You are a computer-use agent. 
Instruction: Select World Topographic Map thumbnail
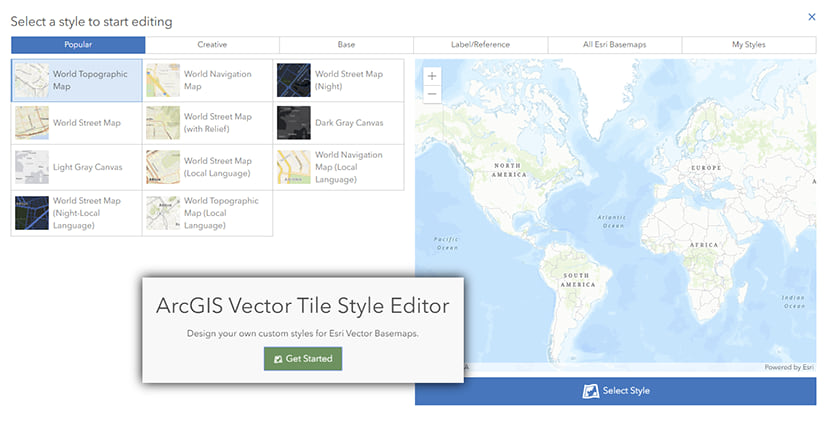(32, 80)
